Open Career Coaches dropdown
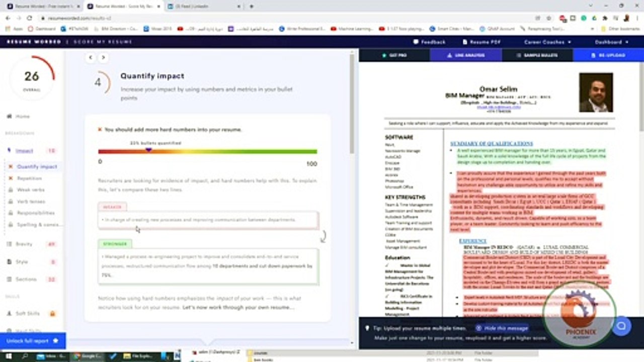 pos(547,42)
